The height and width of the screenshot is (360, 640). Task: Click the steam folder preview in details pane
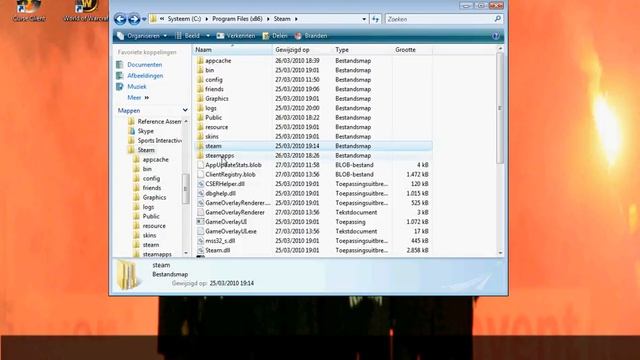[x=128, y=275]
